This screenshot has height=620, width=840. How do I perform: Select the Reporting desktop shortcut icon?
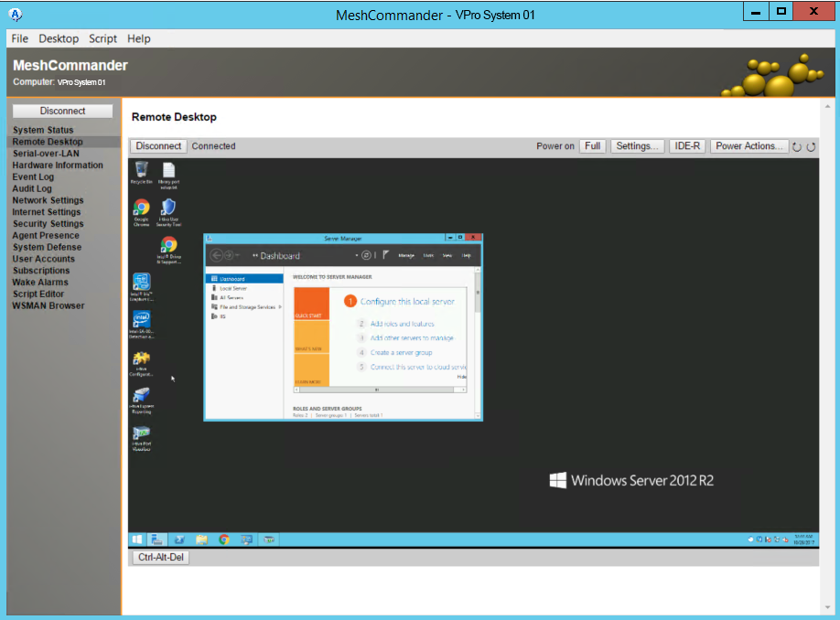[x=142, y=400]
